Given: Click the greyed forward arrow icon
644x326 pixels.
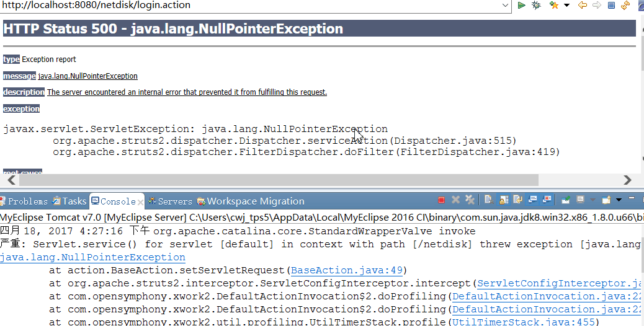Looking at the screenshot, I should point(597,5).
